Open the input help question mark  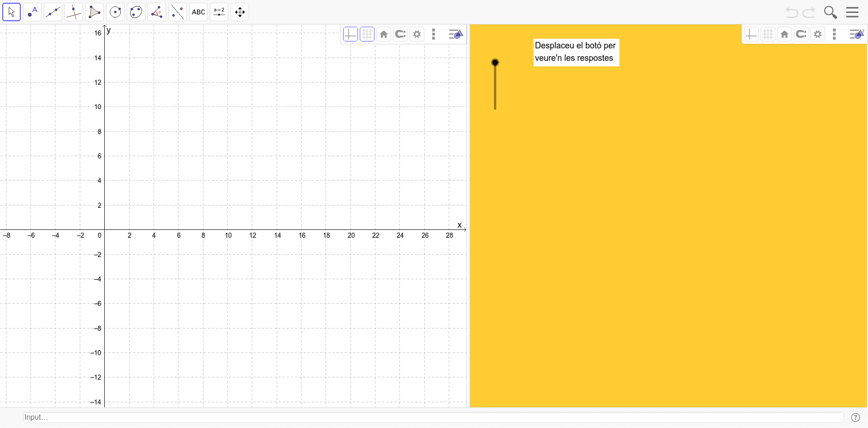(x=856, y=417)
